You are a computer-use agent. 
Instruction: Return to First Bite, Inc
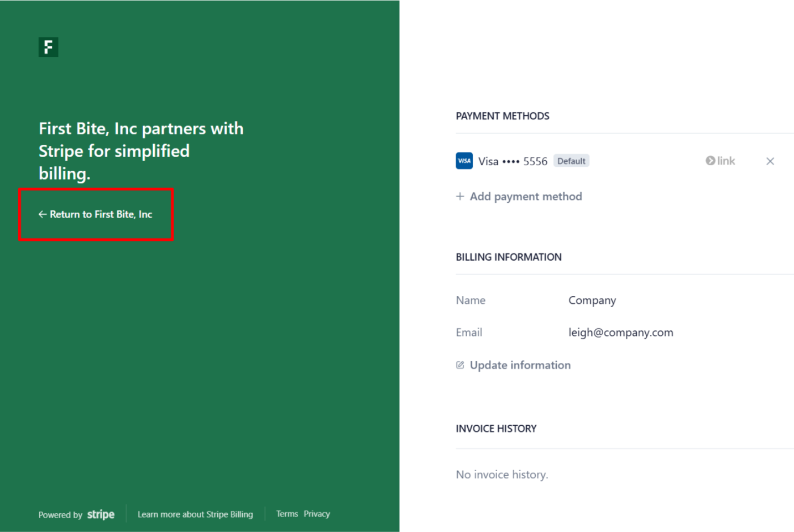coord(95,214)
